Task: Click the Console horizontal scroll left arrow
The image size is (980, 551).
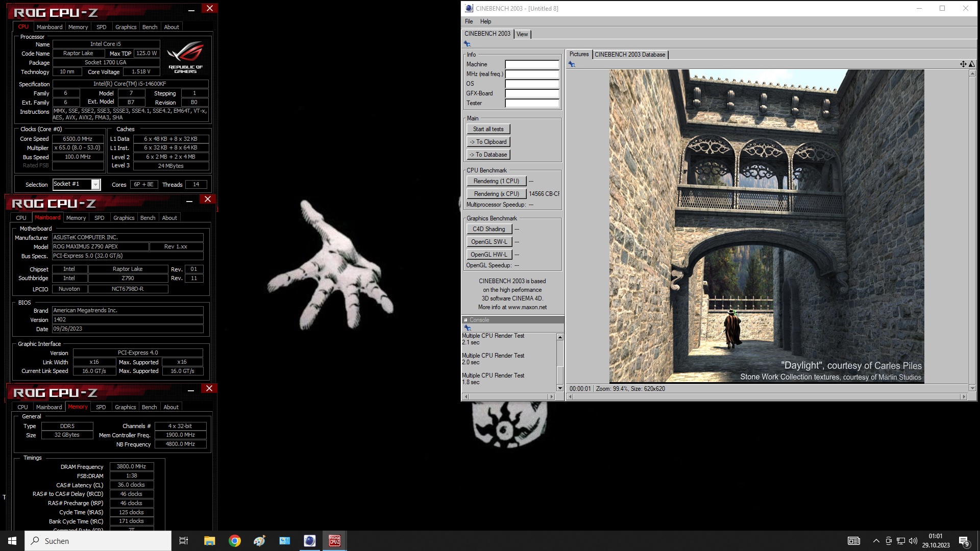Action: pyautogui.click(x=465, y=396)
